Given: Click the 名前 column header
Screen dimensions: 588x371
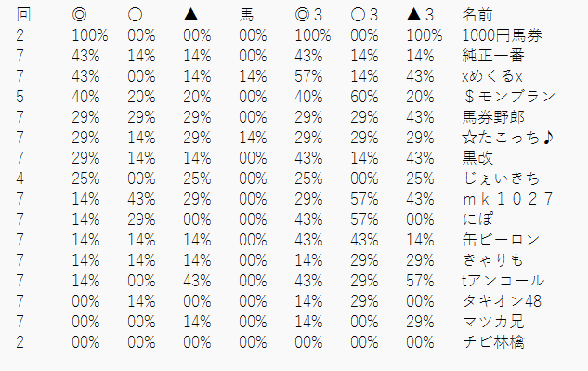Looking at the screenshot, I should click(477, 15).
